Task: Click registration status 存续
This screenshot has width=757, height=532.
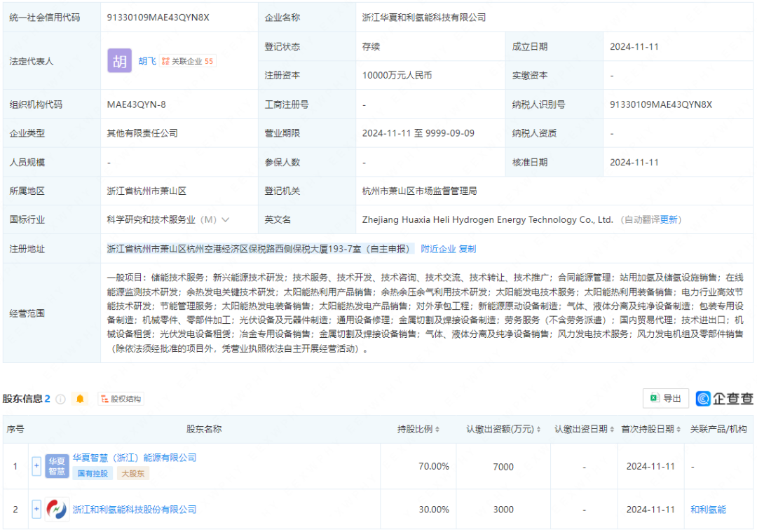Action: click(371, 47)
